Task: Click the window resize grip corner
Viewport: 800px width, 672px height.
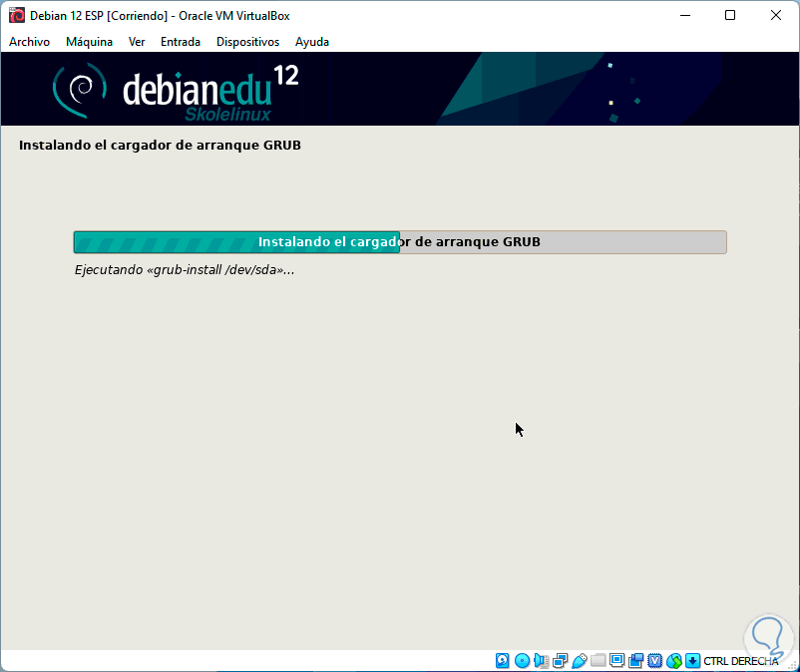Action: 792,665
